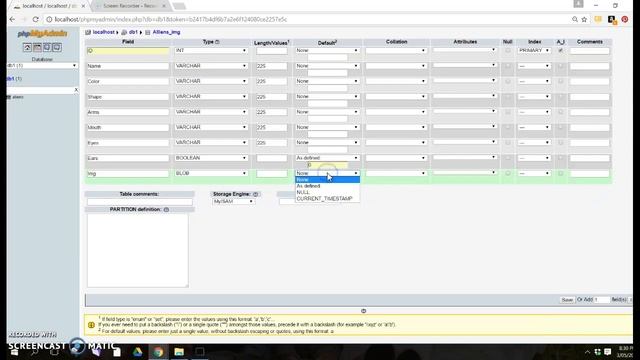
Task: Uncheck Auto Increment for ID field
Action: coord(560,51)
